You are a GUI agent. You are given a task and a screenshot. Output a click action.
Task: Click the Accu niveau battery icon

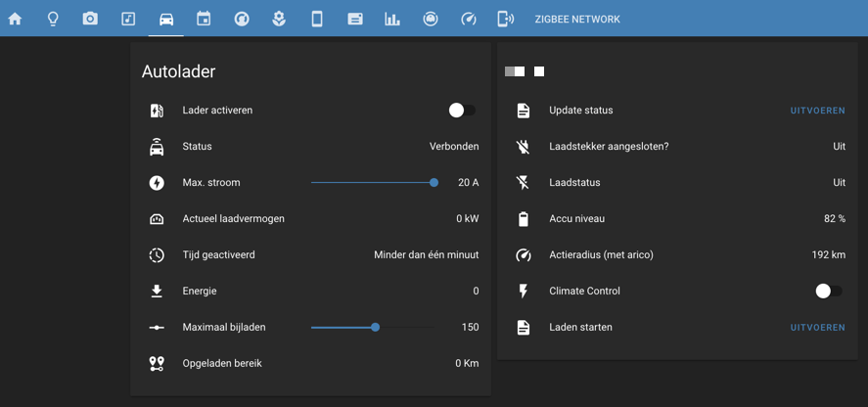pyautogui.click(x=524, y=219)
